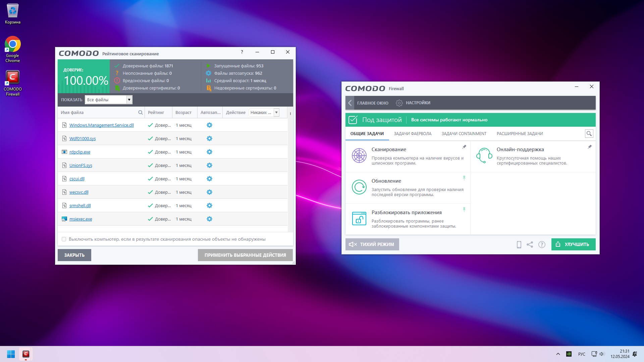Open the rdpclip.exe file link
The width and height of the screenshot is (644, 362).
(80, 152)
